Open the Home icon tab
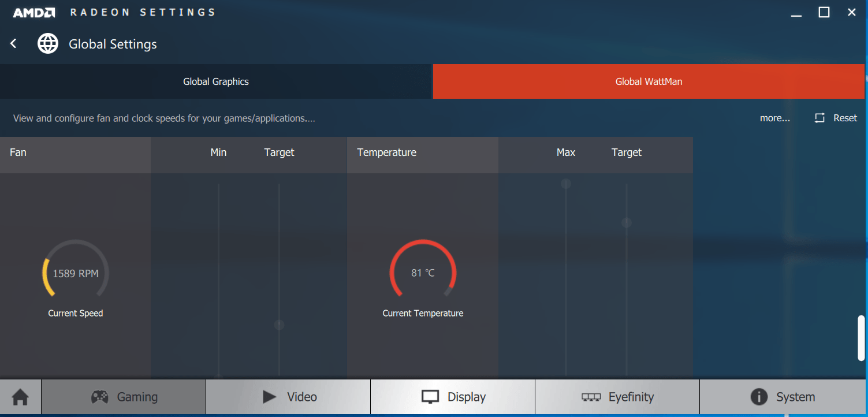This screenshot has height=417, width=868. [20, 397]
